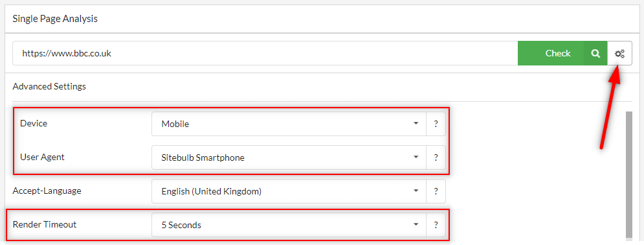Open the Render Timeout question mark help
Image resolution: width=644 pixels, height=245 pixels.
[436, 225]
